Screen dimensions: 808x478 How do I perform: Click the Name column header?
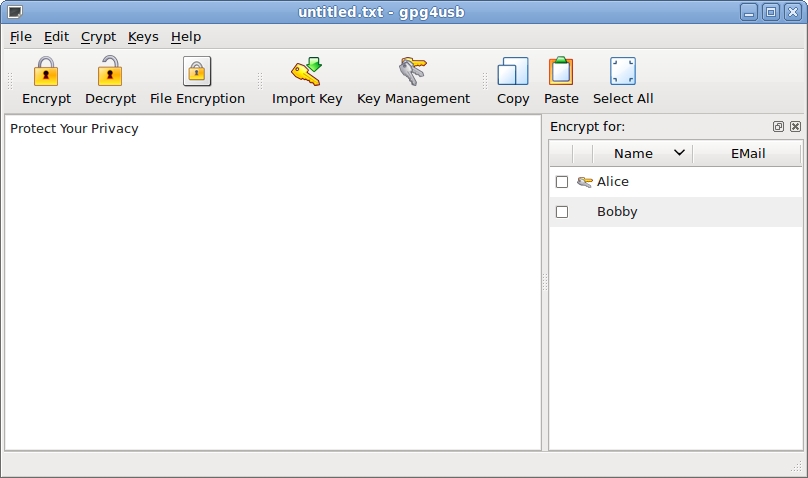pos(643,153)
